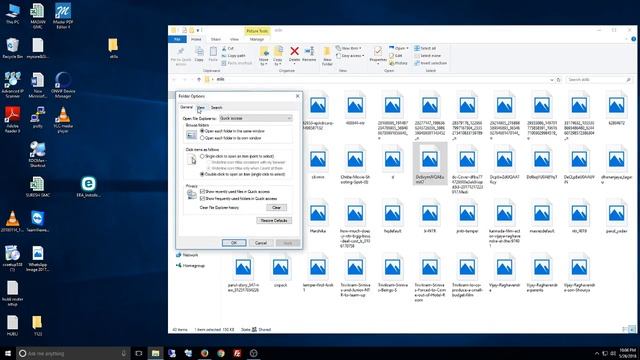640x360 pixels.
Task: Click OK in the Folder Options dialog
Action: 234,243
